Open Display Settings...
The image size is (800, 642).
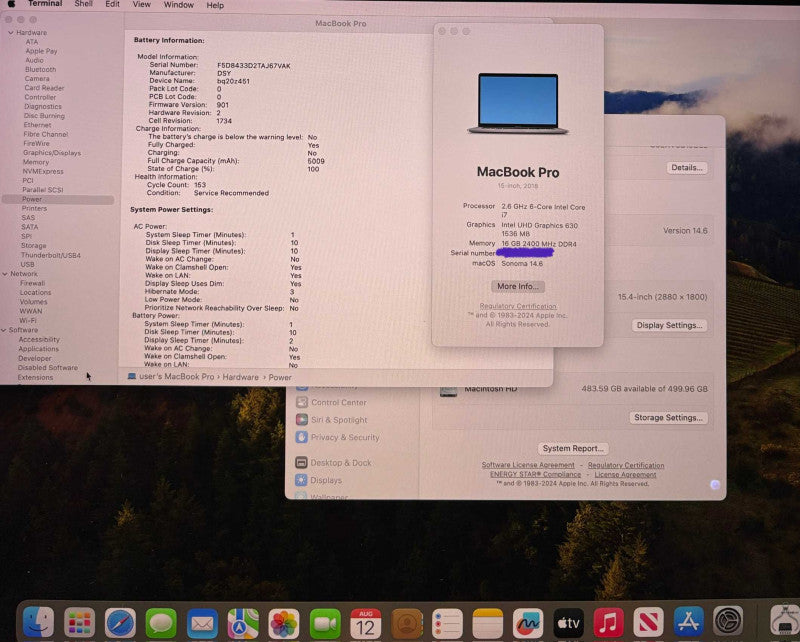[669, 325]
